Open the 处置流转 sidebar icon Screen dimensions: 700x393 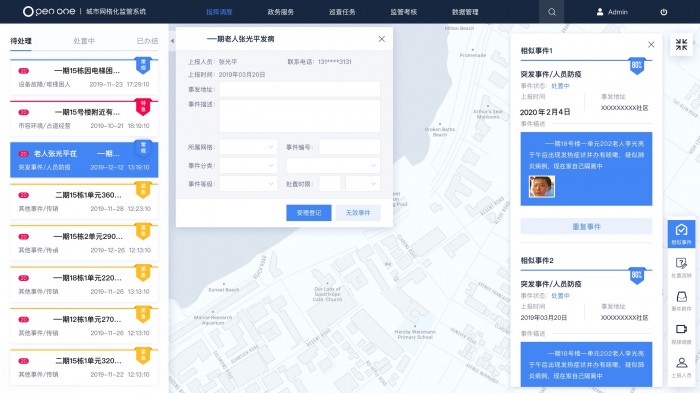tap(681, 268)
